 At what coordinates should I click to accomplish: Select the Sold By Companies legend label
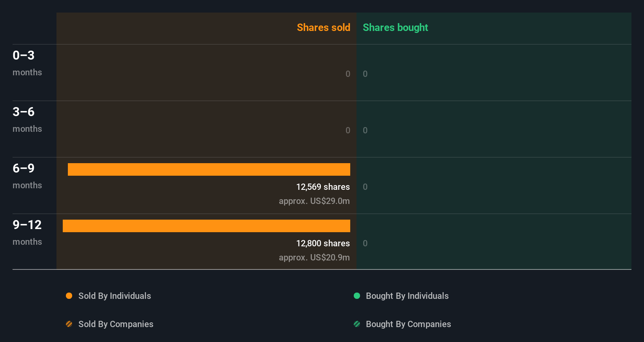[116, 324]
